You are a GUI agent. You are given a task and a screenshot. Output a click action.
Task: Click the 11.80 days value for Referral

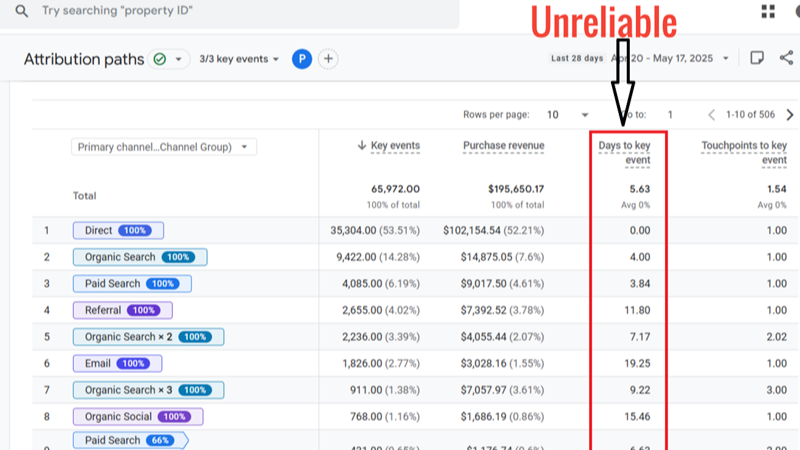[637, 310]
